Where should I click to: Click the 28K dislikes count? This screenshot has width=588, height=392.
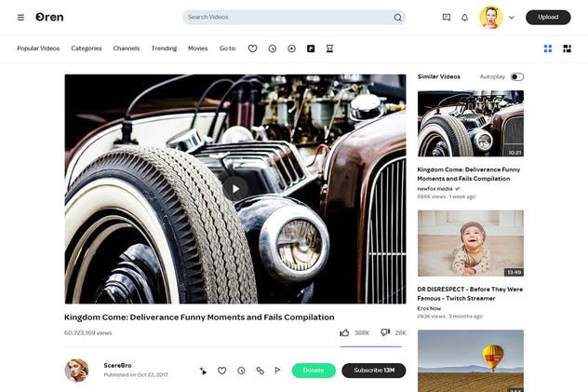coord(400,332)
